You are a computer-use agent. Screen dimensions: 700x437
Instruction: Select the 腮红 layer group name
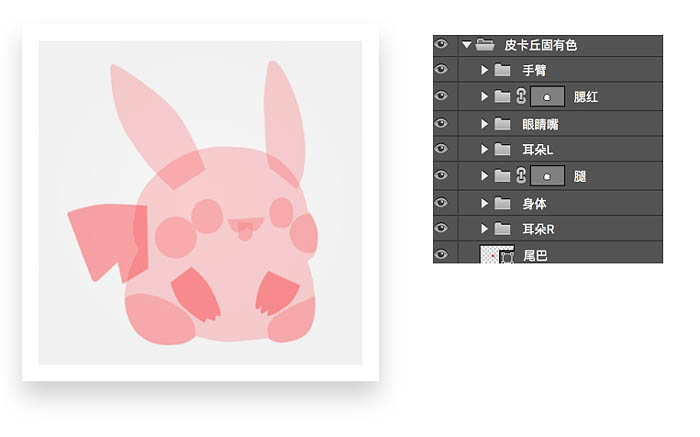[586, 97]
